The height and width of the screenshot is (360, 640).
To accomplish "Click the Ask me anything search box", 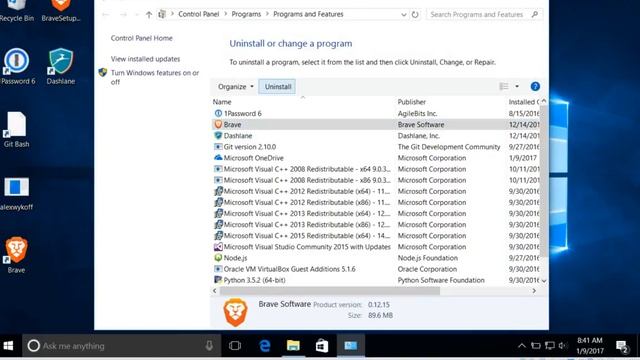I will click(122, 346).
